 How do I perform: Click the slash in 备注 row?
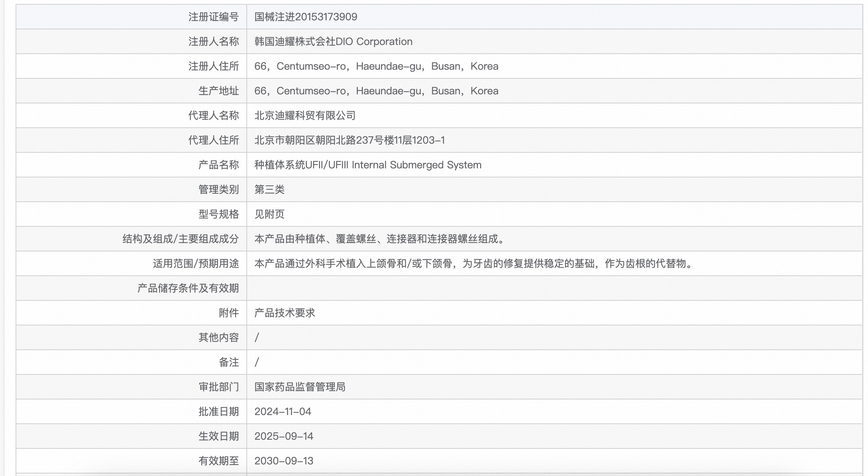pos(257,362)
